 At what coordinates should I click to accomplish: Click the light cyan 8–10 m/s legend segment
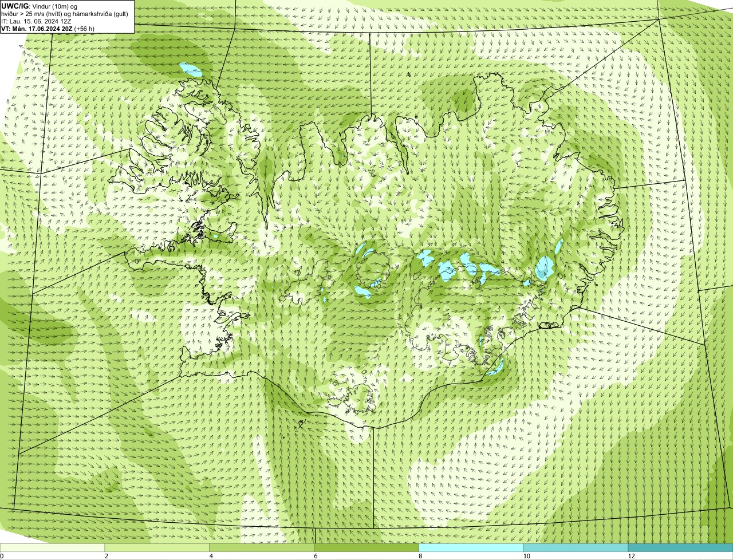pyautogui.click(x=471, y=548)
